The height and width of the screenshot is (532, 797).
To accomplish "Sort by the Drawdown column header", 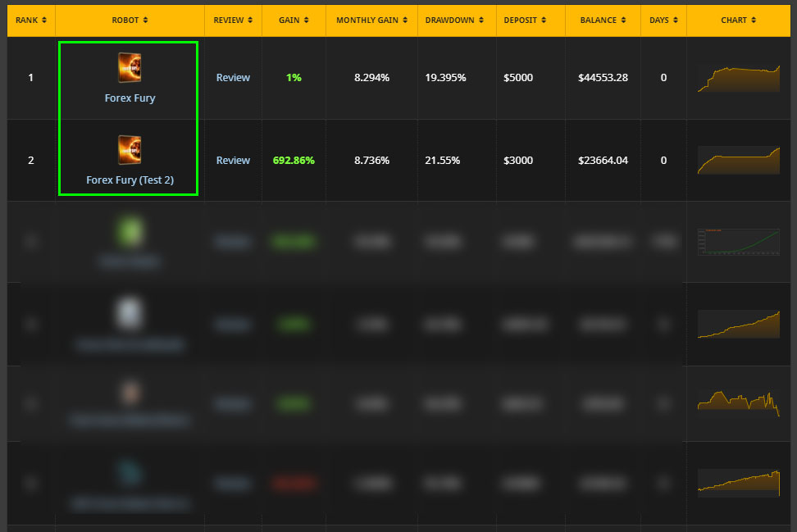I will click(456, 20).
